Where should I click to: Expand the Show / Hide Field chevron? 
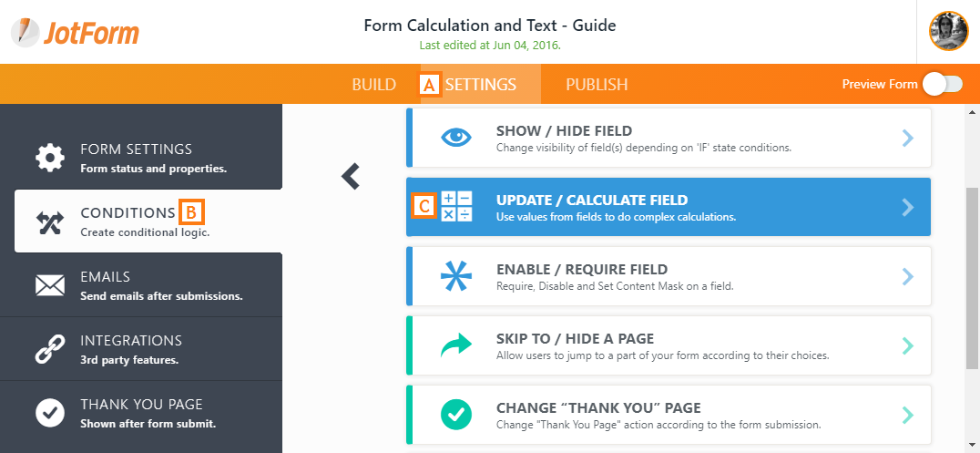[x=907, y=138]
